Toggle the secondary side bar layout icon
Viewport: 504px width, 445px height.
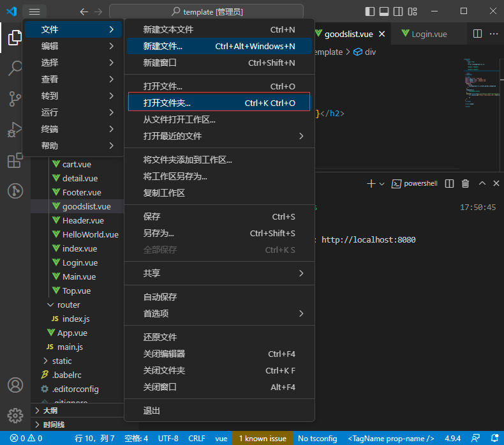pos(398,11)
